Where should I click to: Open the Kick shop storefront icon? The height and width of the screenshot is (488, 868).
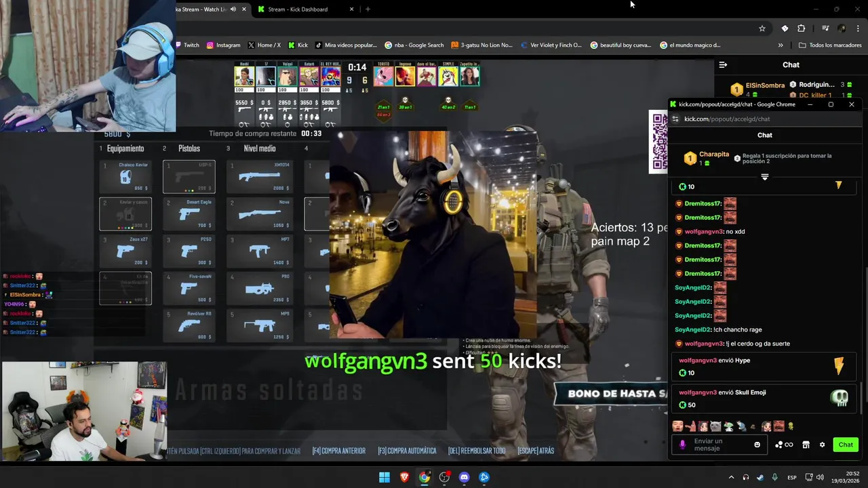[806, 445]
